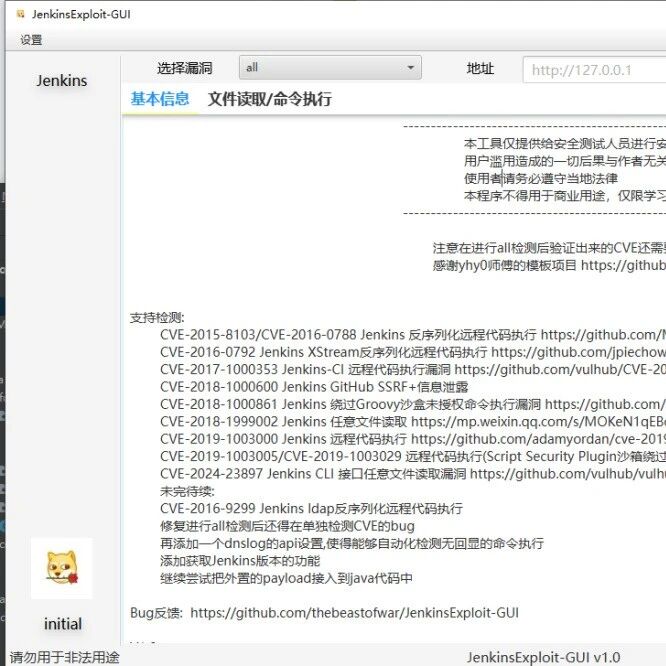Click the initial label under the avatar
The height and width of the screenshot is (666, 666).
(x=63, y=624)
